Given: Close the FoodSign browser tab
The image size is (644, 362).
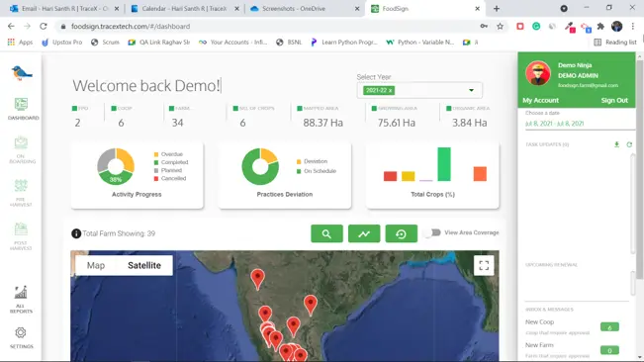Looking at the screenshot, I should tap(477, 9).
